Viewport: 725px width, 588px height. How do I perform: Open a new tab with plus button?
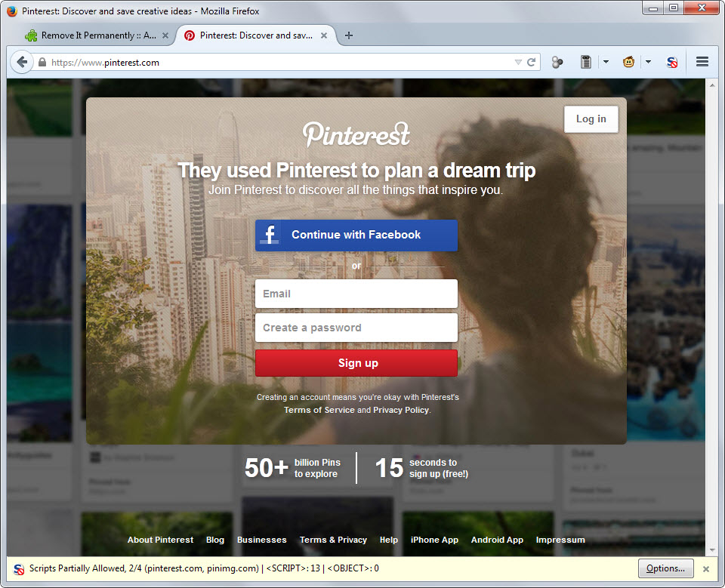[349, 35]
